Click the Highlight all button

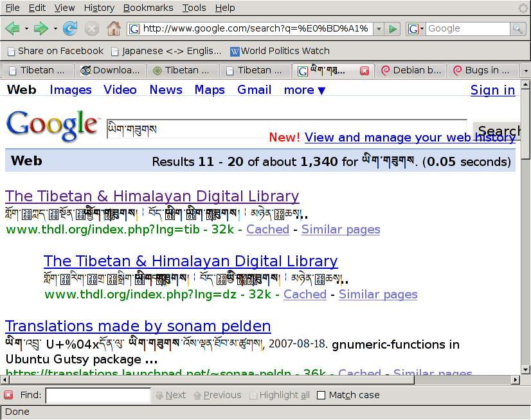pos(280,396)
